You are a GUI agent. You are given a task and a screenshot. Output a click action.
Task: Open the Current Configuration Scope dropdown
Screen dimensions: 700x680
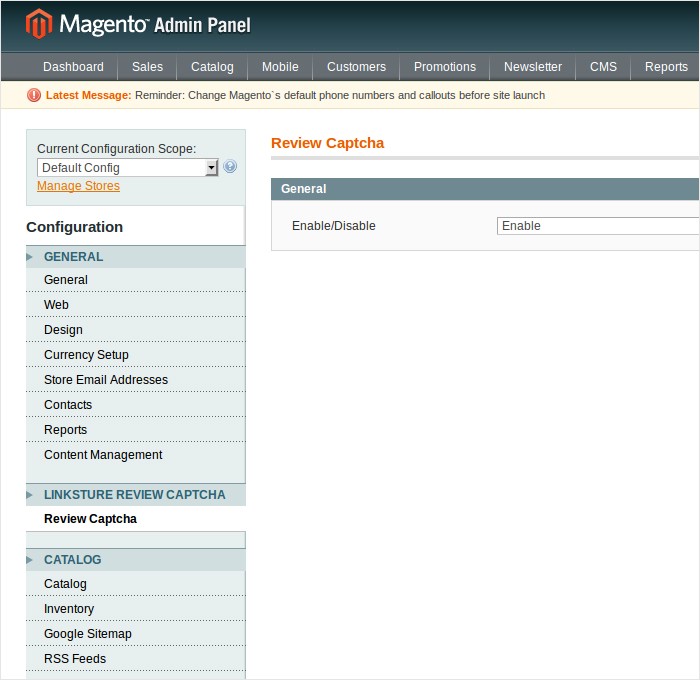pyautogui.click(x=127, y=168)
